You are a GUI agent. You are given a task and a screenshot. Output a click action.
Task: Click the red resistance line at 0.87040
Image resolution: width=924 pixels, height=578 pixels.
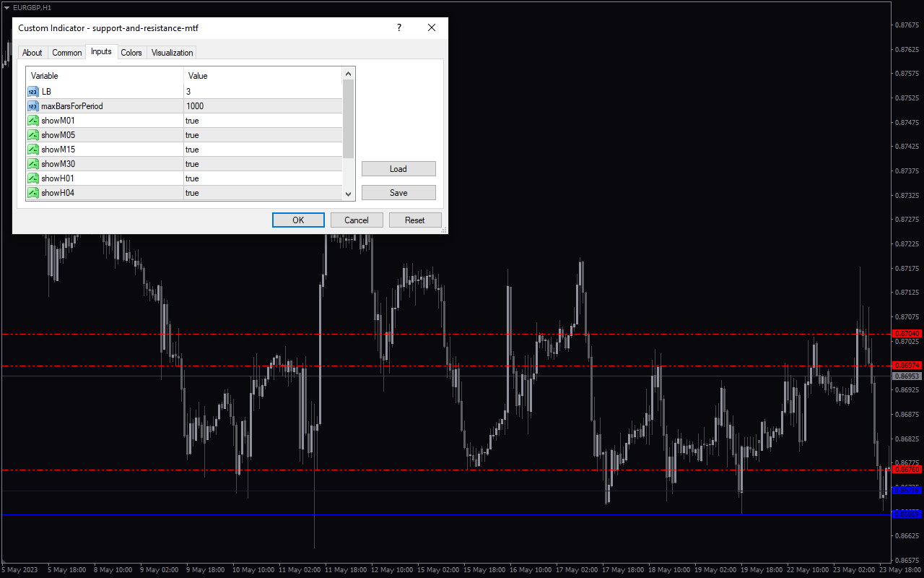click(446, 334)
